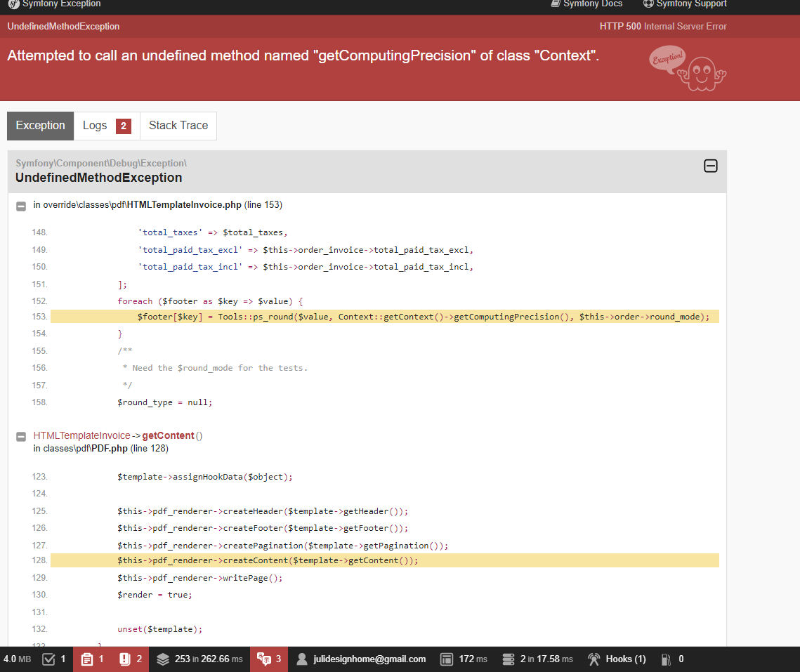
Task: Open the Symfony Docs link
Action: click(586, 4)
